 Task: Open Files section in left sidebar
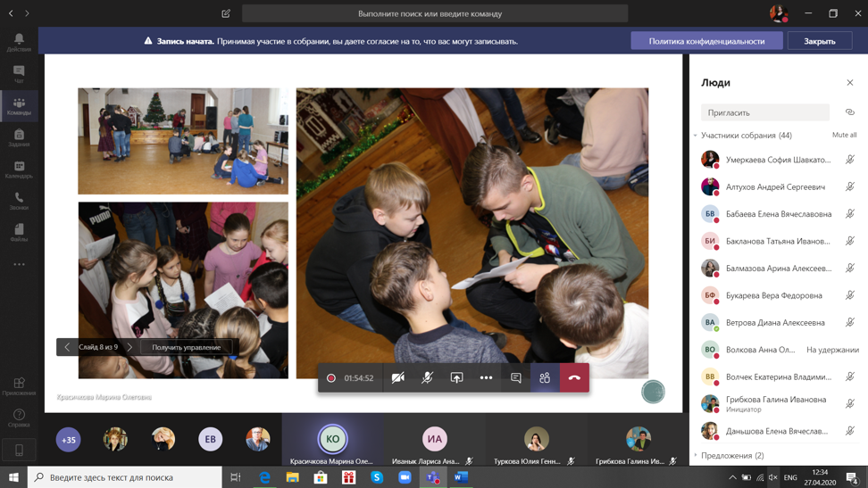[19, 233]
